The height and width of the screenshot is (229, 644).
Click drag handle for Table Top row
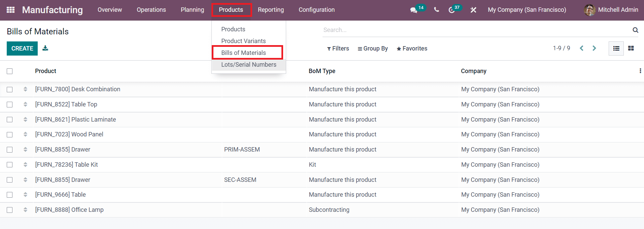pos(25,104)
